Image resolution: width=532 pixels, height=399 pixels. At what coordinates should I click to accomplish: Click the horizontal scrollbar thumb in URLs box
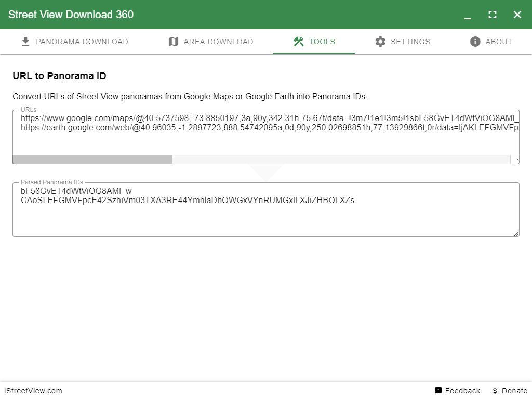click(x=92, y=159)
